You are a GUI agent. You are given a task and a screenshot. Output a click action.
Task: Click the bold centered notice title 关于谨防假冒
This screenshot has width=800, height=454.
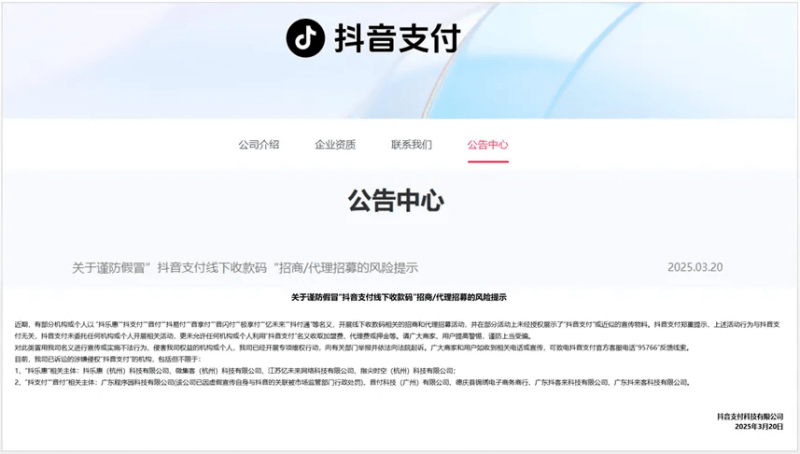coord(399,297)
